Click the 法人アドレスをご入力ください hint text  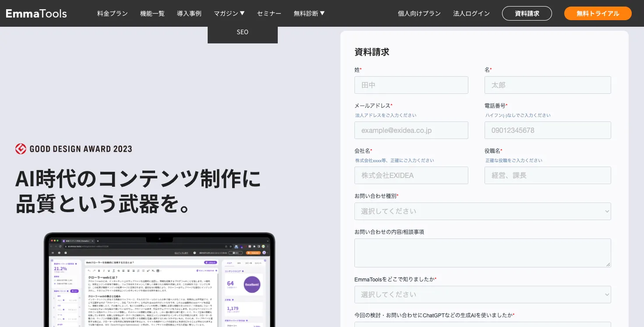point(386,115)
